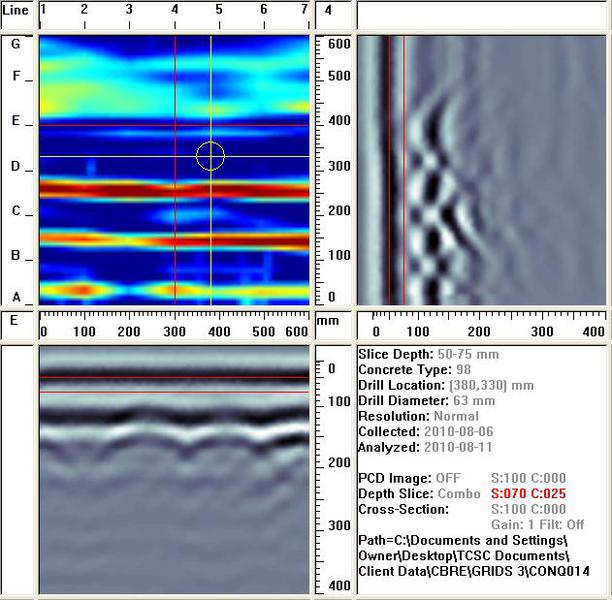Click the Gain: 1 Filt: Off text

click(537, 525)
